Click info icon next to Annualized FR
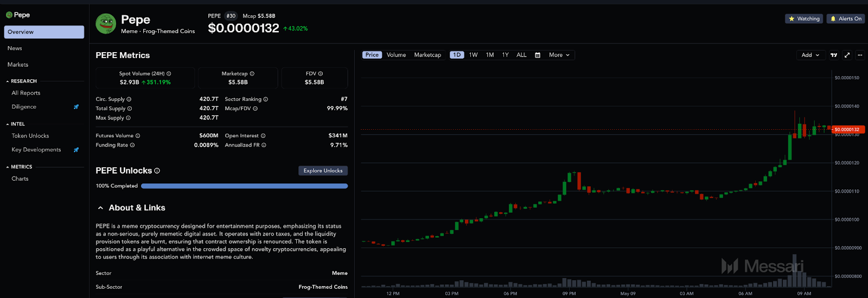 point(264,145)
